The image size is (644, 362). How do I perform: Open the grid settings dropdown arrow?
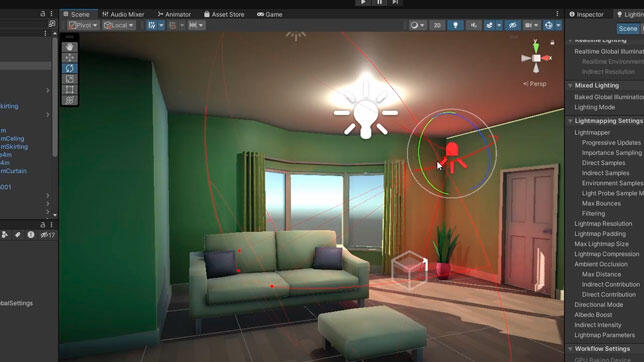161,25
